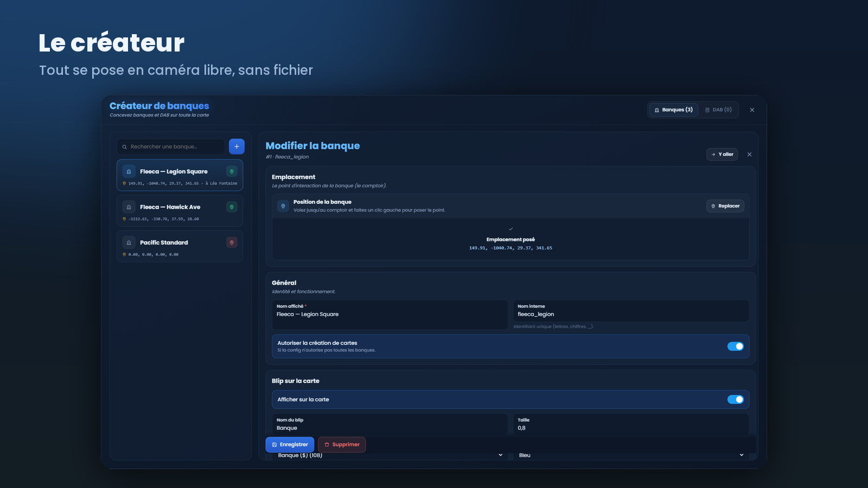Click the Nom du blip field
This screenshot has width=868, height=488.
(390, 425)
